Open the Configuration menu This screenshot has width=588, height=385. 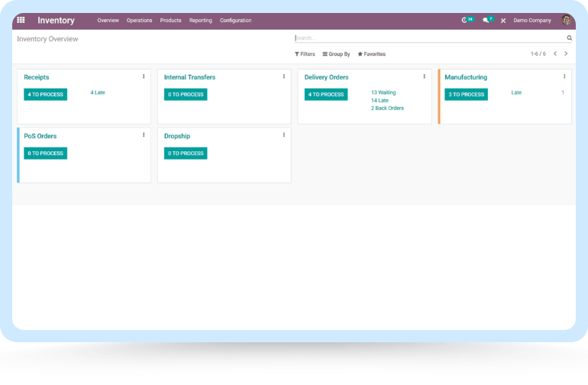(x=235, y=21)
